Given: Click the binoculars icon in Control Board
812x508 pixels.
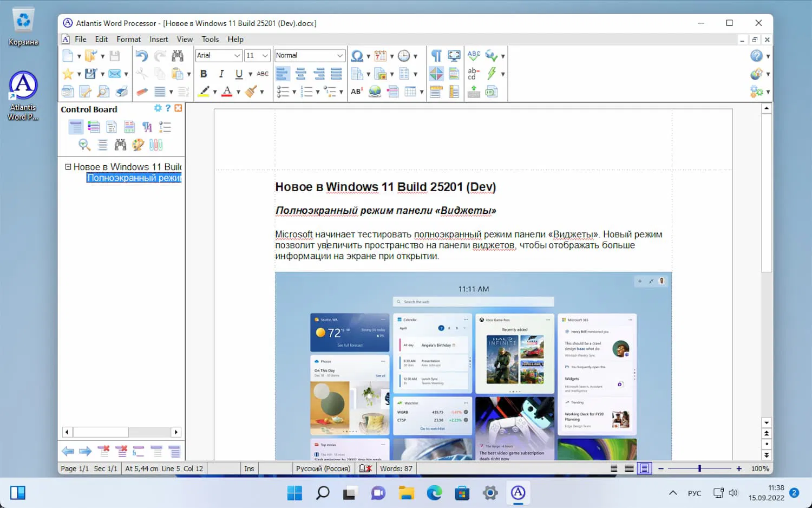Looking at the screenshot, I should pos(120,145).
